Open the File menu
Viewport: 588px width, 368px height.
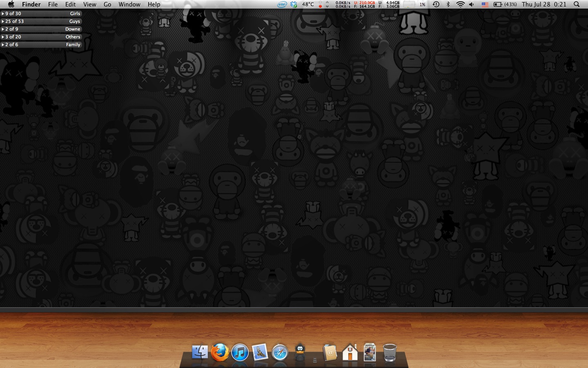click(x=53, y=4)
